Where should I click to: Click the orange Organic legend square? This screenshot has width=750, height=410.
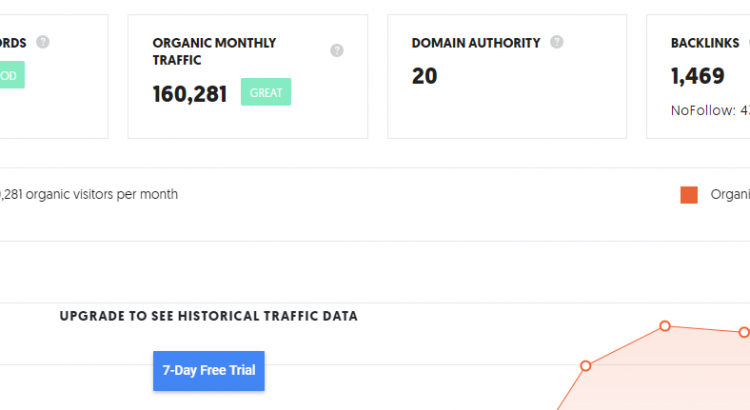[x=689, y=195]
